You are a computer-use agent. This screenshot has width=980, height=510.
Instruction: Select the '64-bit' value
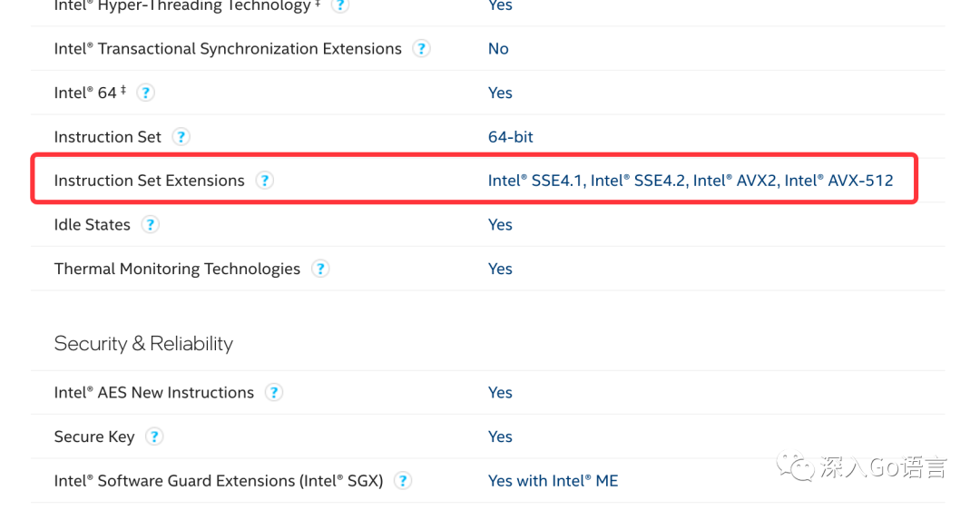(x=511, y=137)
